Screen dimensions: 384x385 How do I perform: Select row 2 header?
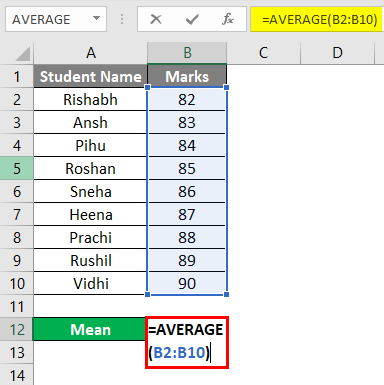[x=17, y=99]
